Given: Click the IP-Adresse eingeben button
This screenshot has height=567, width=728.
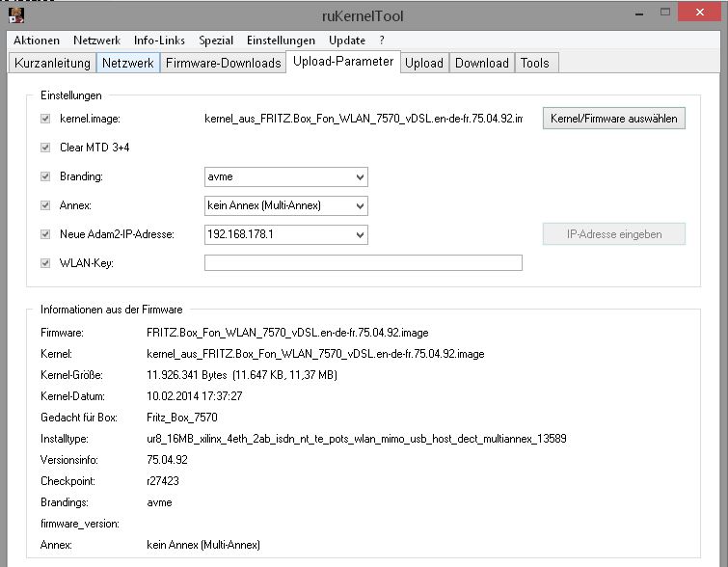Looking at the screenshot, I should tap(614, 234).
